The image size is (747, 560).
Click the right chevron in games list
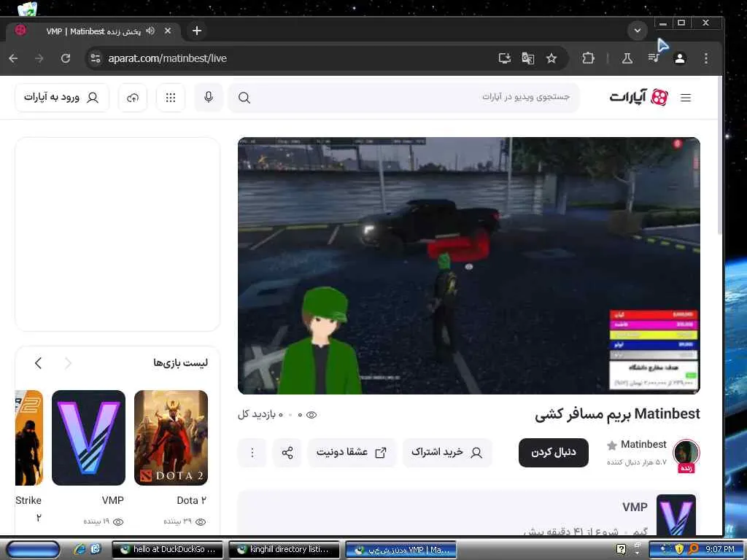tap(68, 363)
